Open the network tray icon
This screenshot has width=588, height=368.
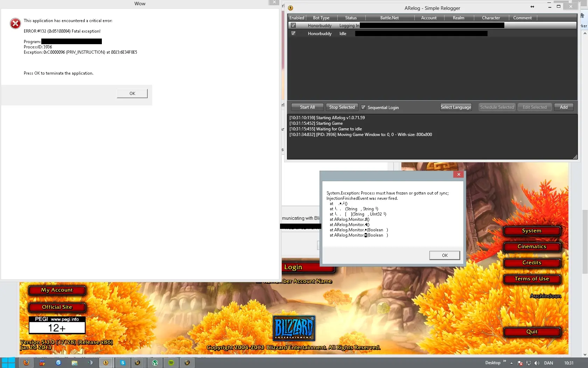coord(528,363)
